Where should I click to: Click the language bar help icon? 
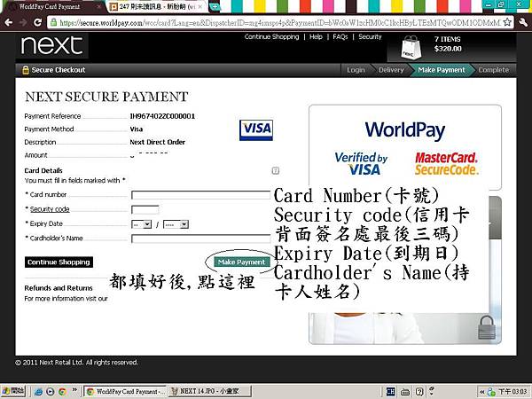point(419,392)
